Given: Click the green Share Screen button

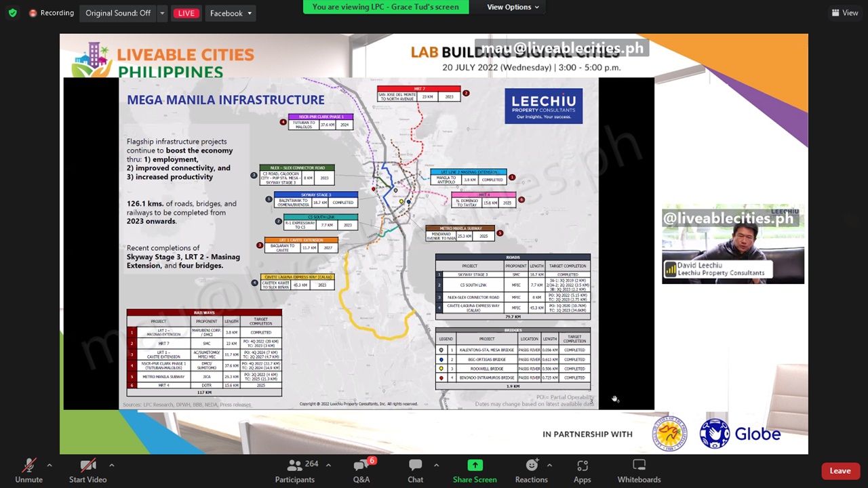Looking at the screenshot, I should [x=475, y=471].
